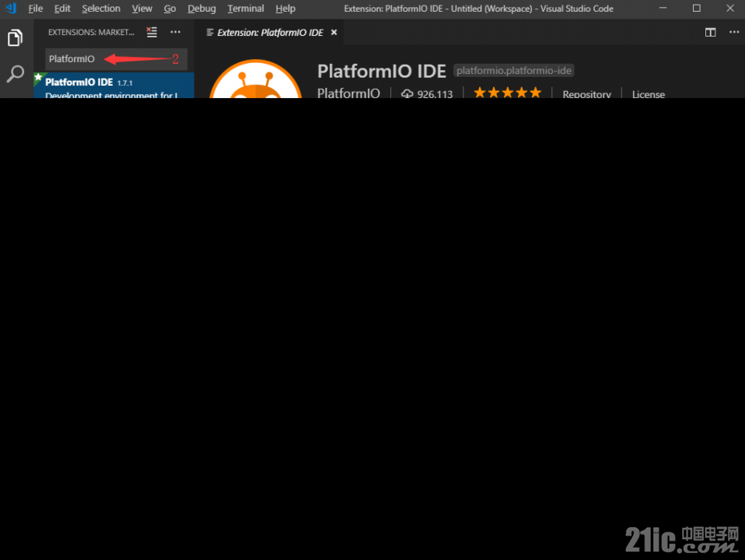This screenshot has height=560, width=745.
Task: Click the five-star rating
Action: click(x=508, y=93)
